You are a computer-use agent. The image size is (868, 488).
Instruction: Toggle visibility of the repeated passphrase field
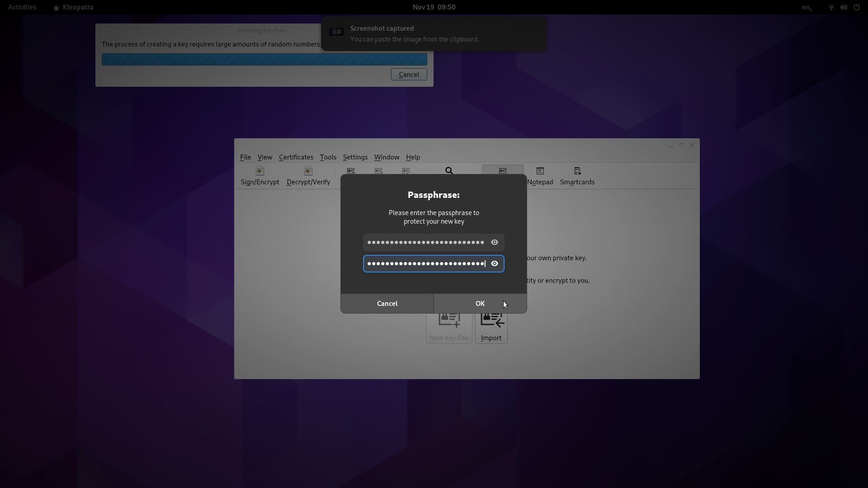[x=495, y=264]
